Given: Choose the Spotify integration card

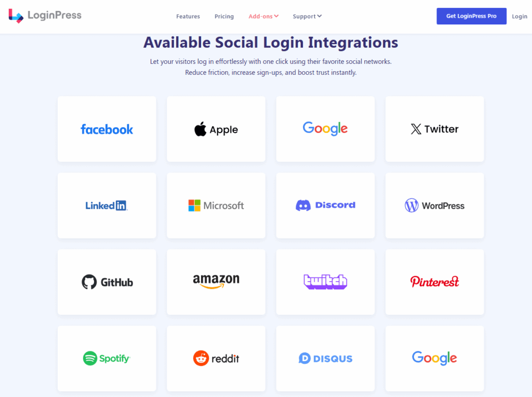Looking at the screenshot, I should (107, 359).
